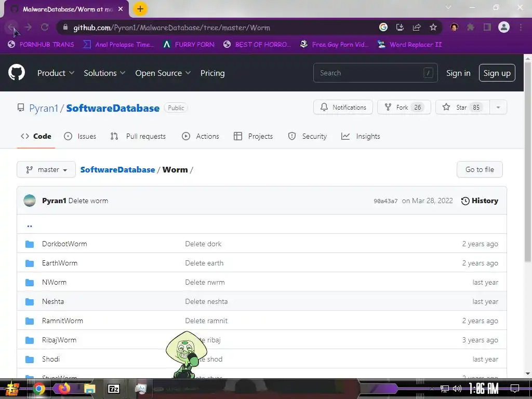The height and width of the screenshot is (399, 532).
Task: Open Firefox from the taskbar
Action: click(64, 389)
